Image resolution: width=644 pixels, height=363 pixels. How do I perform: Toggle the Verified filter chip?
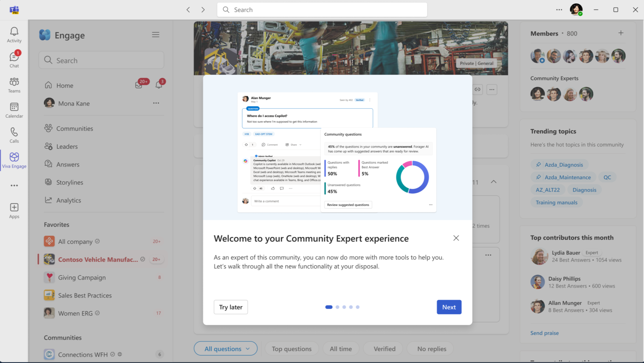tap(384, 349)
